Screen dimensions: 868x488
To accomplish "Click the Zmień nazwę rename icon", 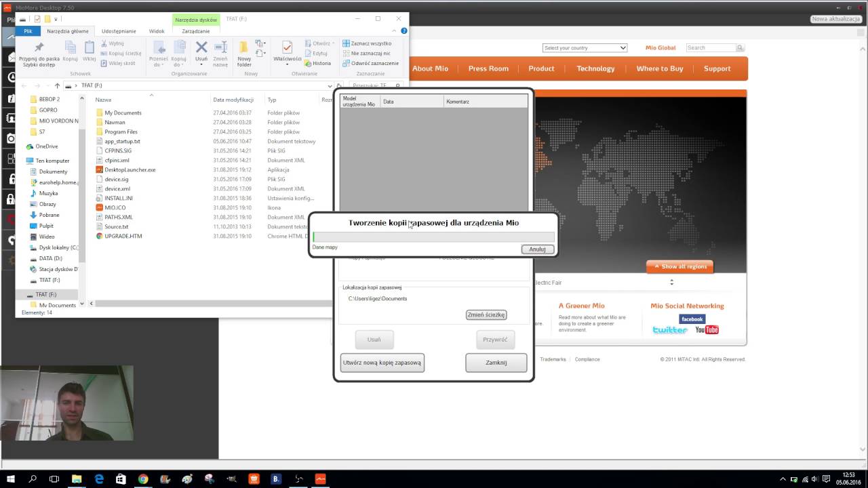I will [x=220, y=47].
